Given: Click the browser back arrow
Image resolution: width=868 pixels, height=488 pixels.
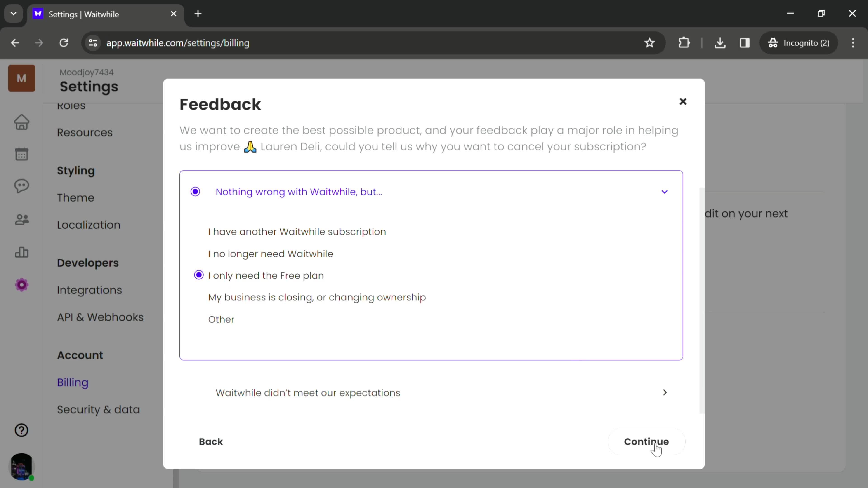Looking at the screenshot, I should click(15, 43).
